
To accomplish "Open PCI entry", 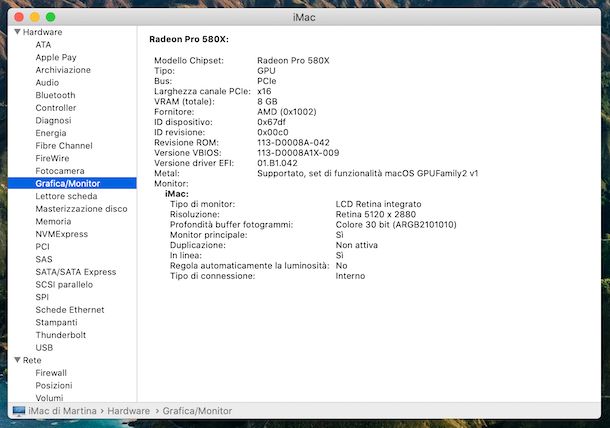I will click(x=42, y=247).
